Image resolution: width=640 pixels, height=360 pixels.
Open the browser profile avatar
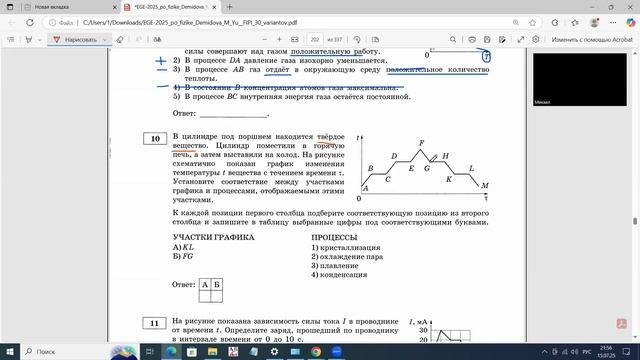pos(594,22)
